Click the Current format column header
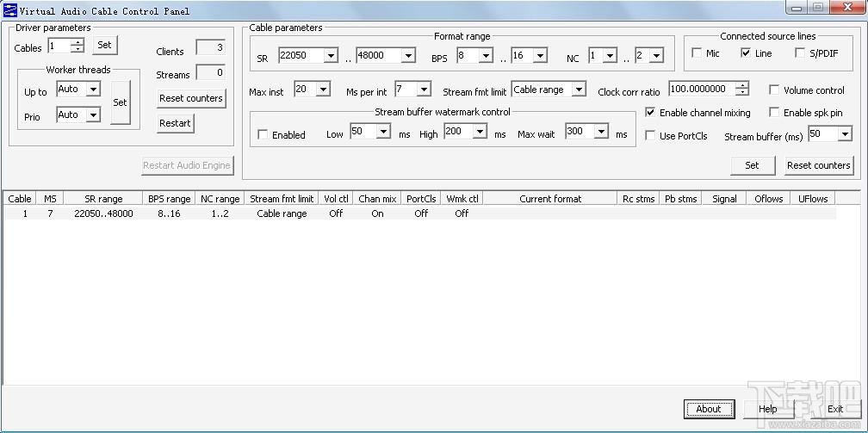 [550, 198]
